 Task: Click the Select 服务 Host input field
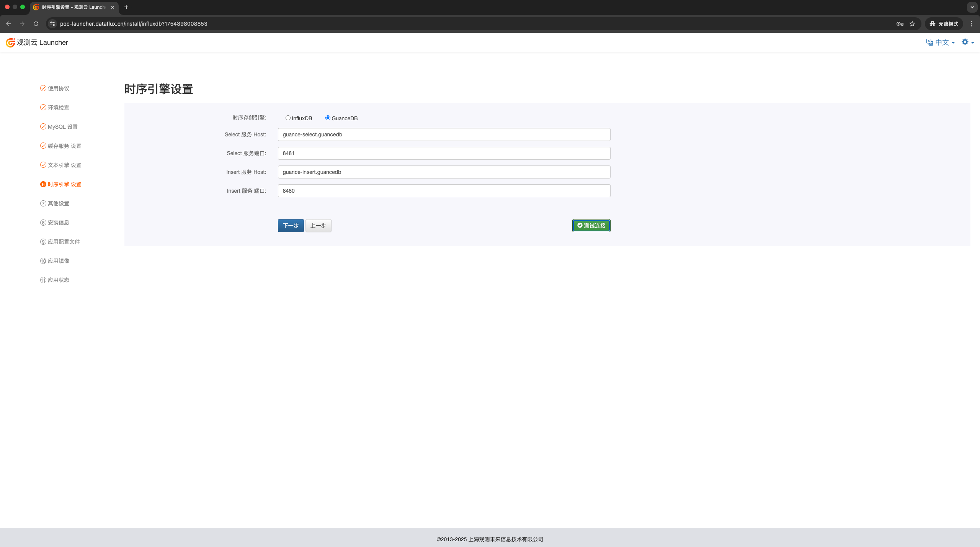point(444,134)
